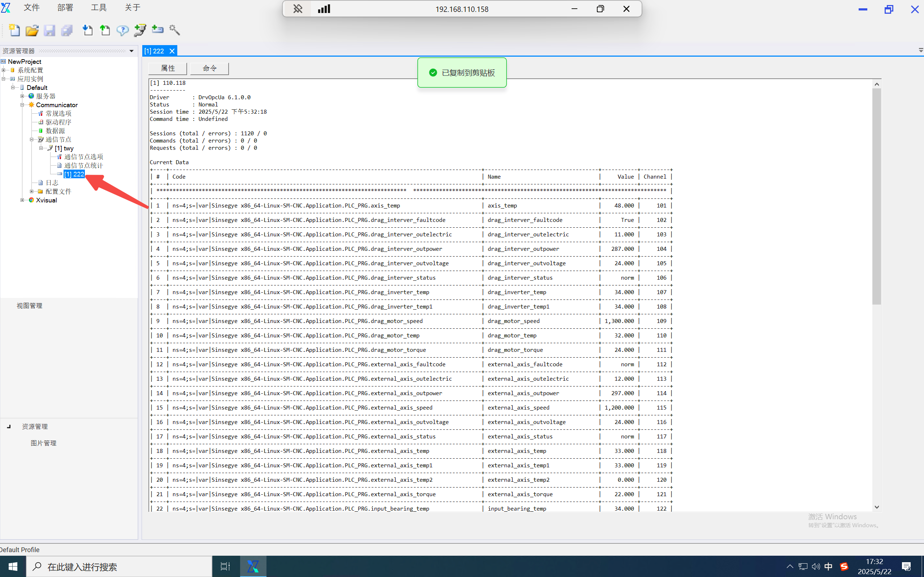924x577 pixels.
Task: Click the add device toolbar icon
Action: point(157,29)
